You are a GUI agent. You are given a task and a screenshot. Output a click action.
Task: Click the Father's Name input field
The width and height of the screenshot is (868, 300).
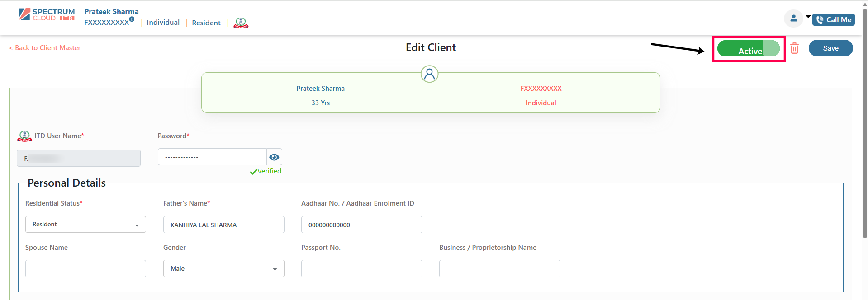[x=223, y=225]
